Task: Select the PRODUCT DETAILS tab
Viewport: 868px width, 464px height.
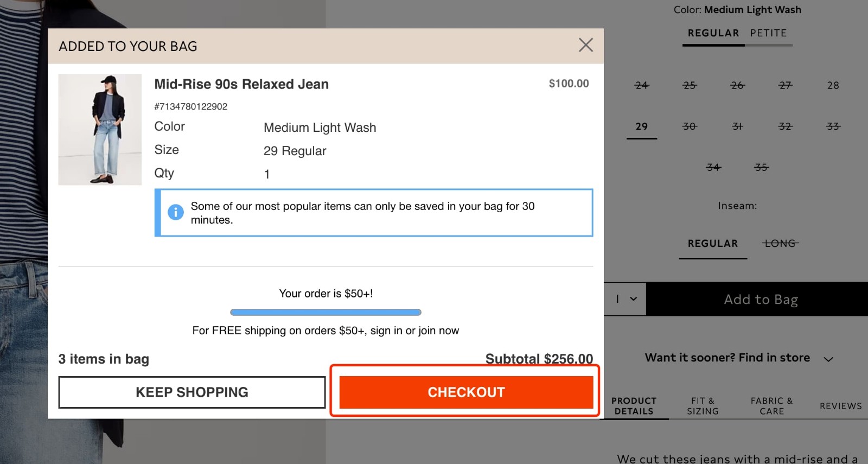Action: click(x=634, y=406)
